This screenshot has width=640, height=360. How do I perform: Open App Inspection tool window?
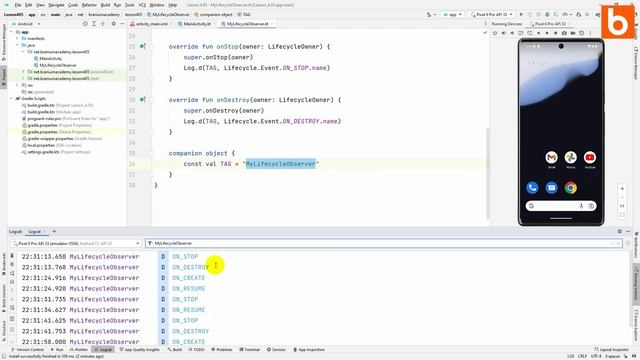point(309,350)
